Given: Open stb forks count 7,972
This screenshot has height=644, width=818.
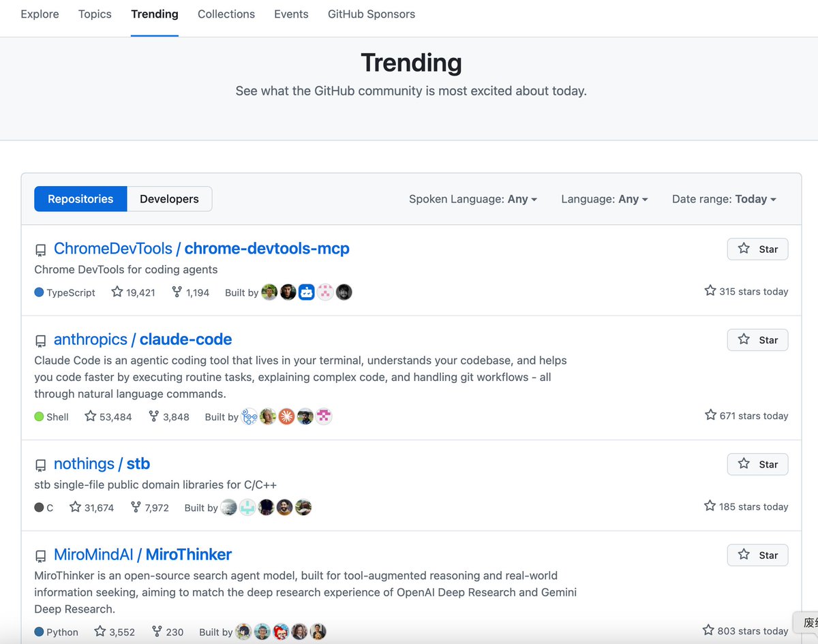Looking at the screenshot, I should point(149,508).
